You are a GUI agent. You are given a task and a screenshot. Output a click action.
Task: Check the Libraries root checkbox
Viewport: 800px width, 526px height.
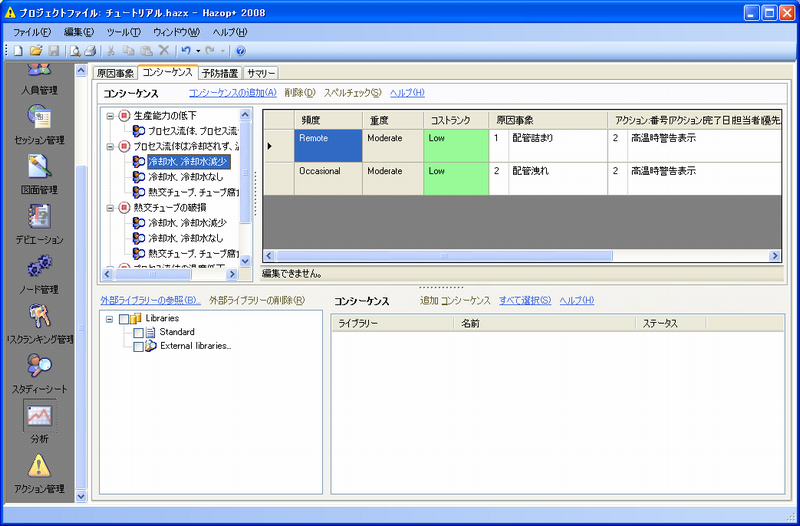[x=124, y=319]
